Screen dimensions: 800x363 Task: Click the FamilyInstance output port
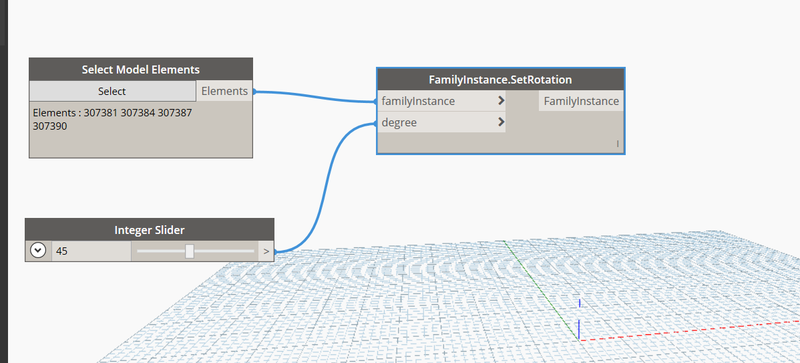(x=581, y=101)
